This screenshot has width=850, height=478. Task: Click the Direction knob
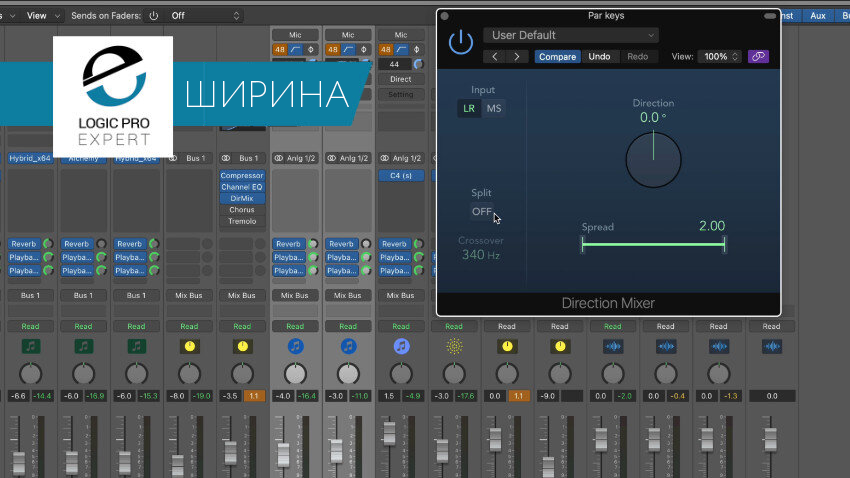click(653, 160)
